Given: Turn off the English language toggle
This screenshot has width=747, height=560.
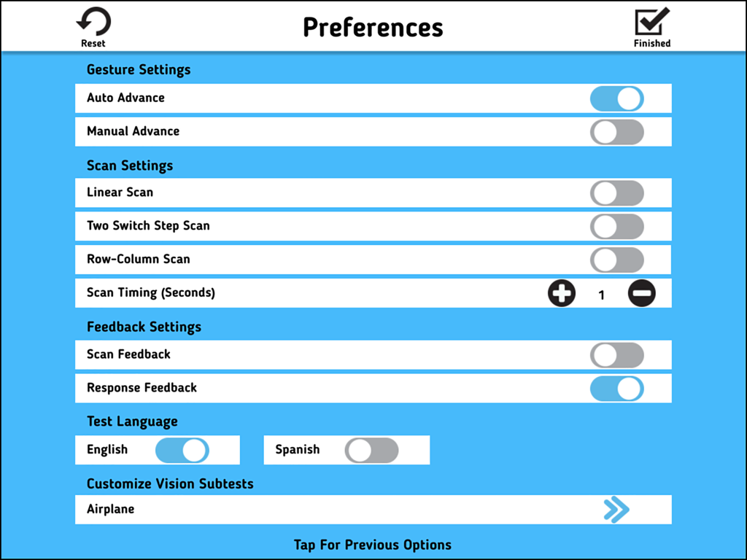Looking at the screenshot, I should point(182,450).
